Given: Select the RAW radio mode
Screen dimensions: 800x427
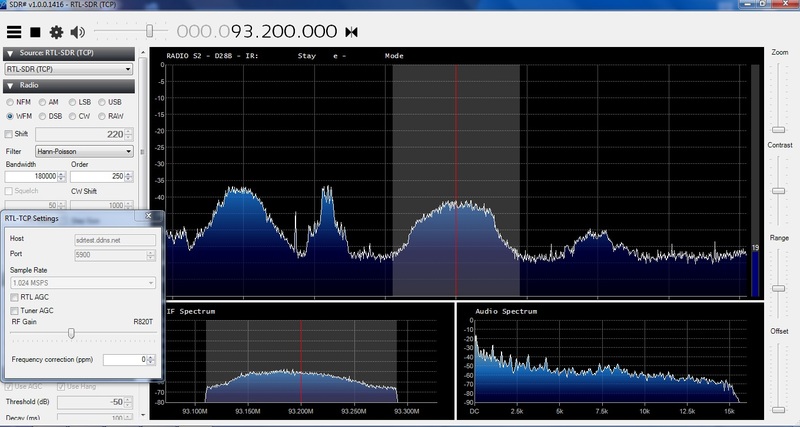Looking at the screenshot, I should point(111,116).
